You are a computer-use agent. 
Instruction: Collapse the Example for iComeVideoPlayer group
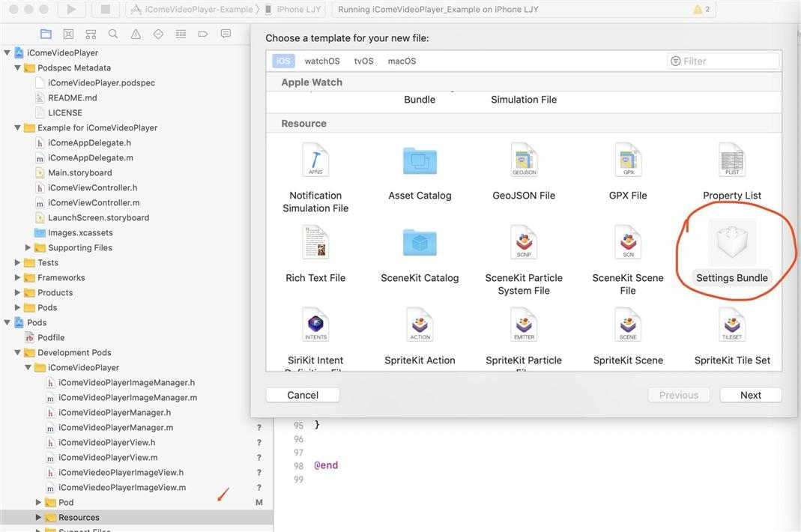click(x=18, y=127)
